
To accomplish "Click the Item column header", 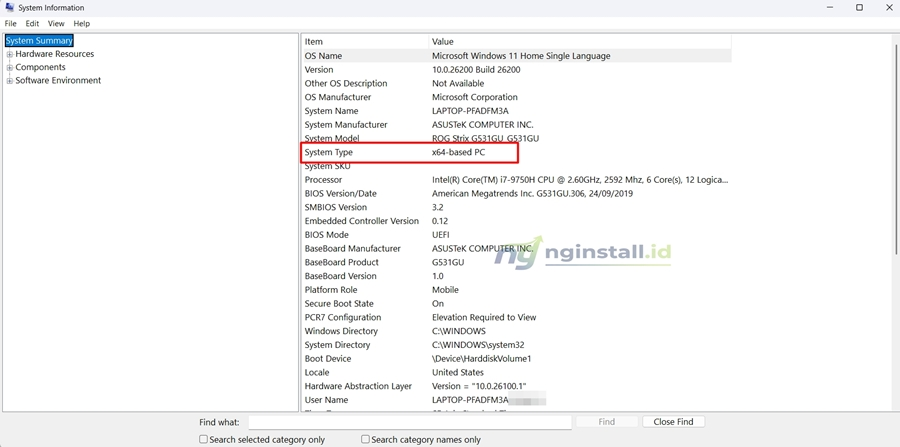I will 365,41.
